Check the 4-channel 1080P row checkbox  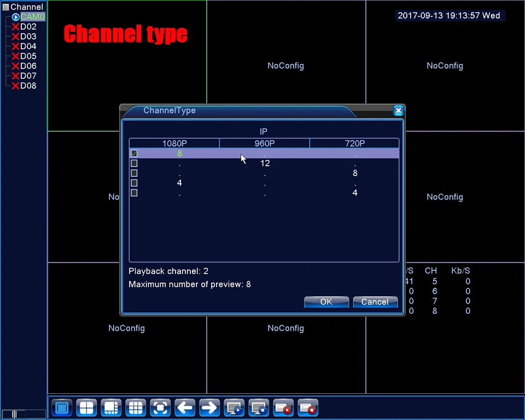click(134, 183)
